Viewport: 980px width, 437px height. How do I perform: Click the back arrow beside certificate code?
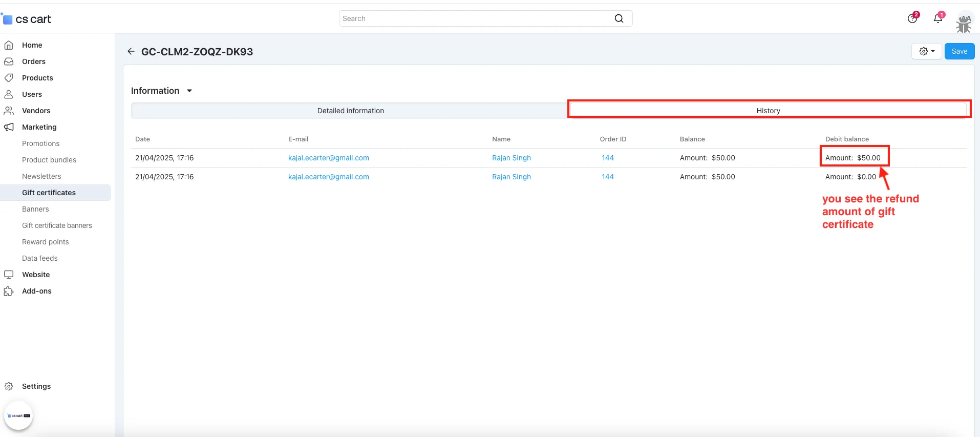pos(131,51)
